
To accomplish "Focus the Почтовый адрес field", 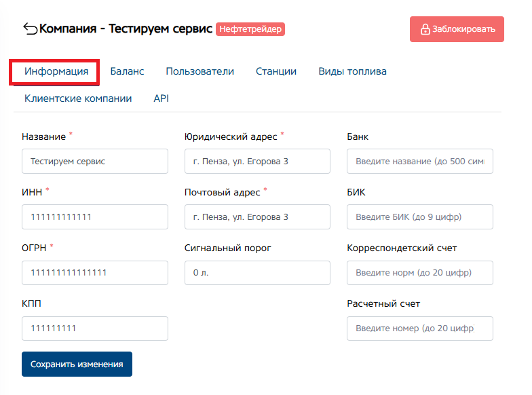I will (x=257, y=217).
